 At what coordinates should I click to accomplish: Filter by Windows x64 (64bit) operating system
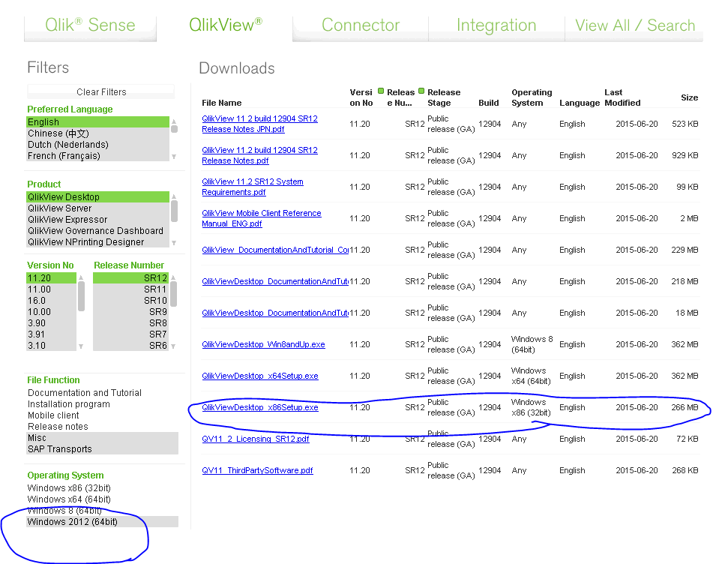click(103, 499)
